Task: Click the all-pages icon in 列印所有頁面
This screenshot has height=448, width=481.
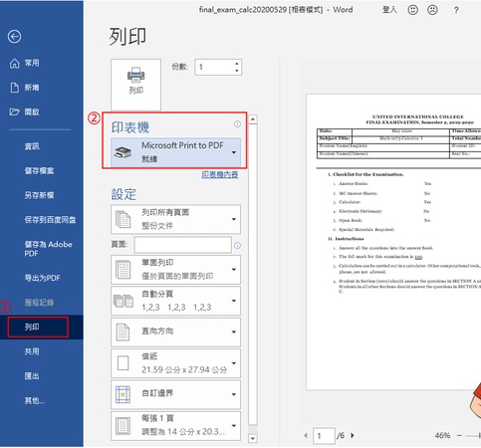Action: point(122,219)
